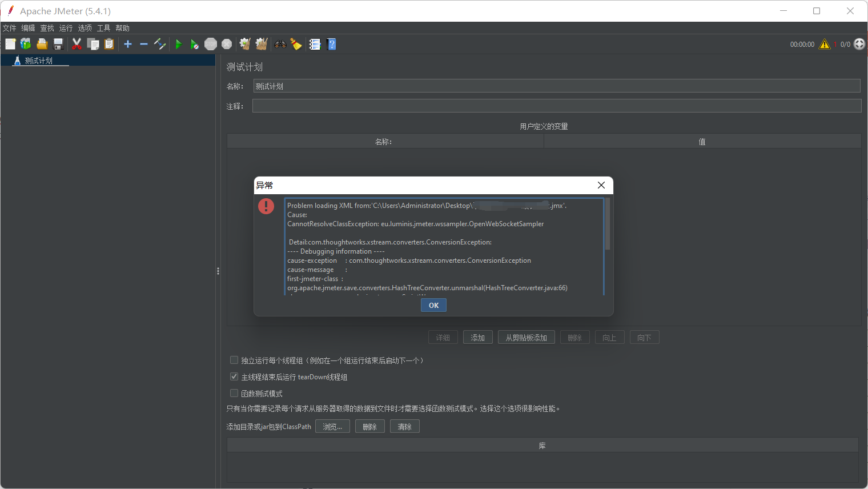Open the 查找 menu
This screenshot has width=868, height=489.
(x=47, y=28)
